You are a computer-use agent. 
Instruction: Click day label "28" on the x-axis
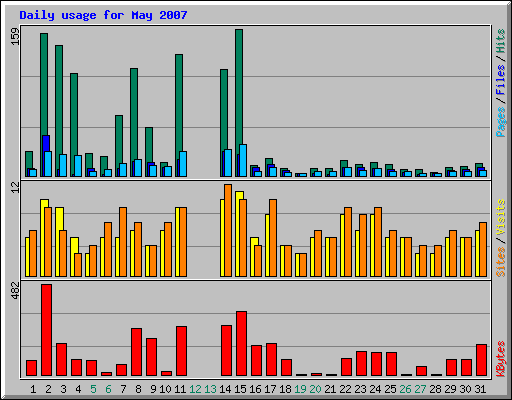point(435,389)
